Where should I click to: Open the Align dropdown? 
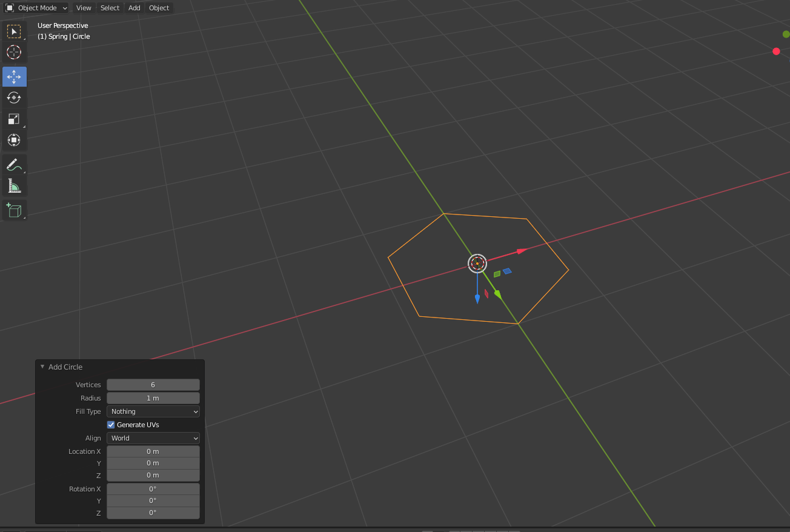(153, 437)
